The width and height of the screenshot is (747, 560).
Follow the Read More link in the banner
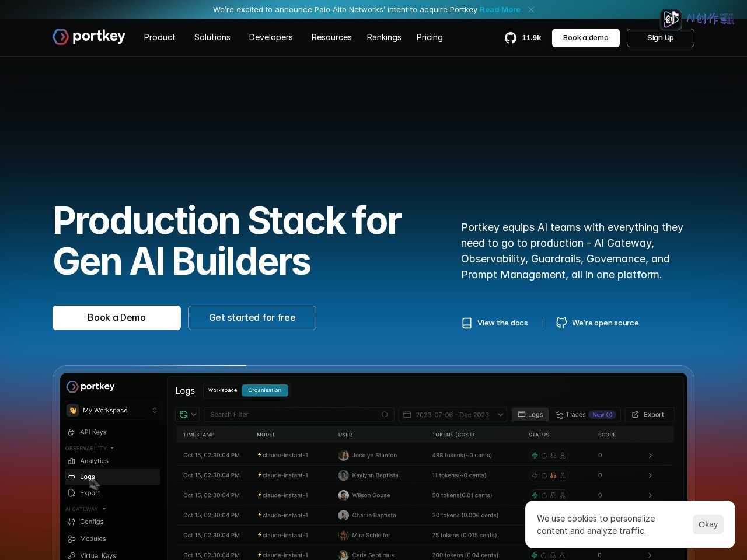pos(500,9)
